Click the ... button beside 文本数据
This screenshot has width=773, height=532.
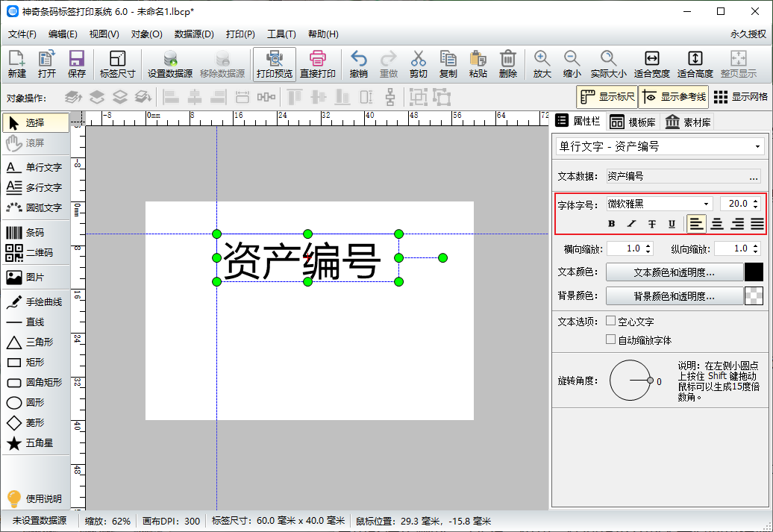pos(754,177)
